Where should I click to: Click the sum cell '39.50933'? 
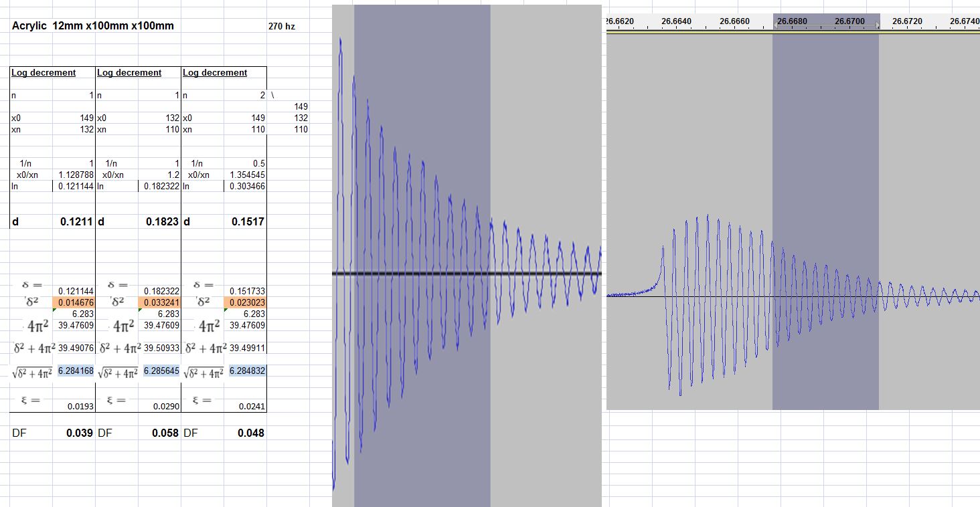pos(162,348)
